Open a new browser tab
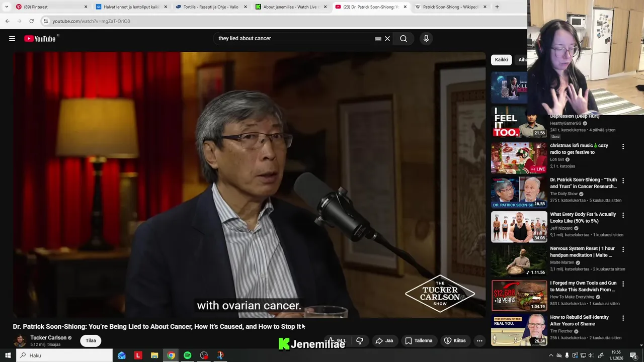This screenshot has height=362, width=644. [x=497, y=7]
